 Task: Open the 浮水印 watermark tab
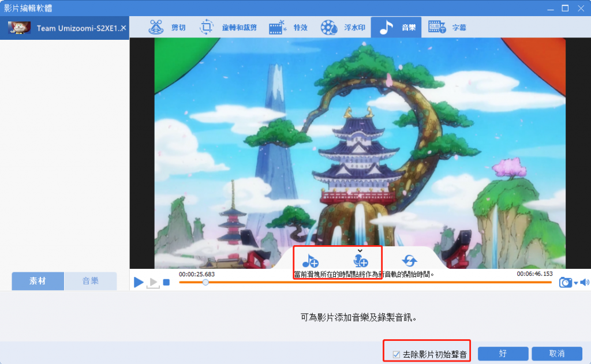[343, 28]
